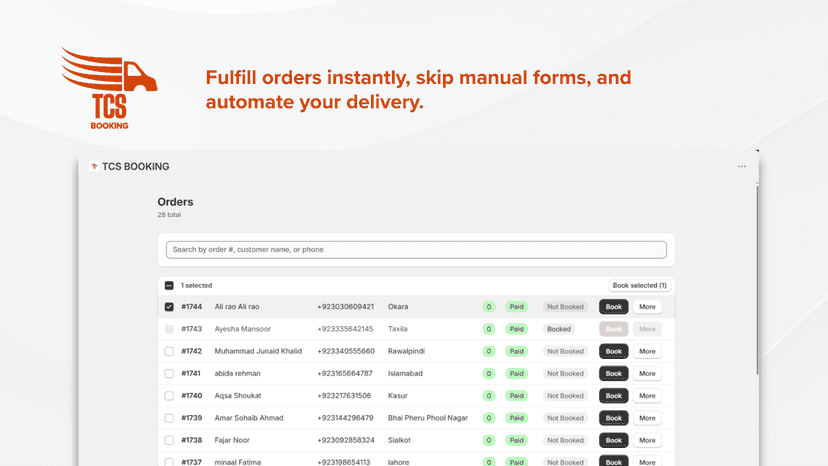Click the city Okara

(398, 307)
